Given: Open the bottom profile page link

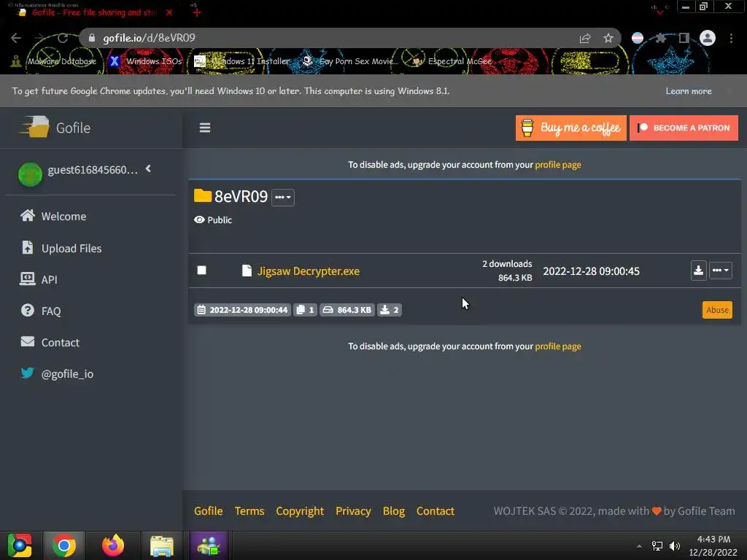Looking at the screenshot, I should [558, 346].
